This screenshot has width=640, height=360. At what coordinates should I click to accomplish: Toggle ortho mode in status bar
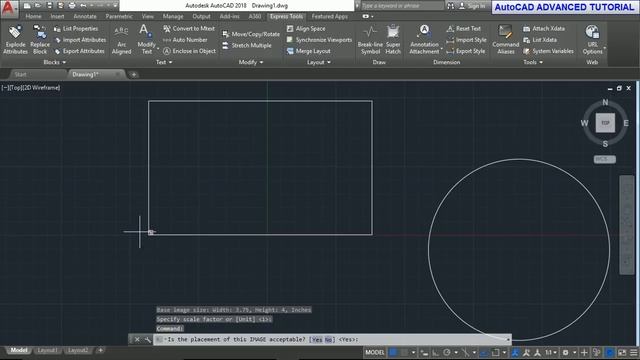click(x=435, y=352)
